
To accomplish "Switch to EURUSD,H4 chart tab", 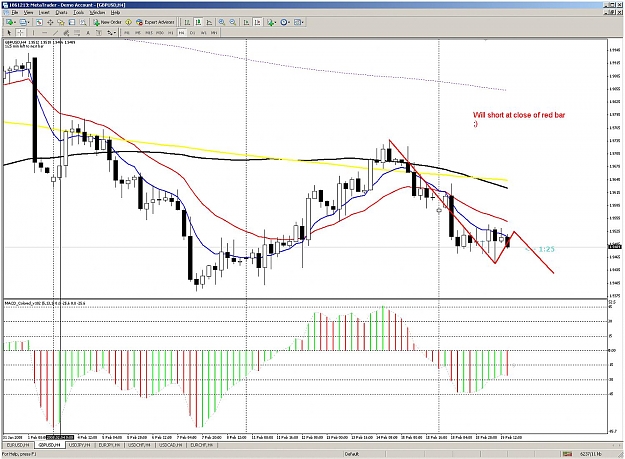I will pos(18,445).
